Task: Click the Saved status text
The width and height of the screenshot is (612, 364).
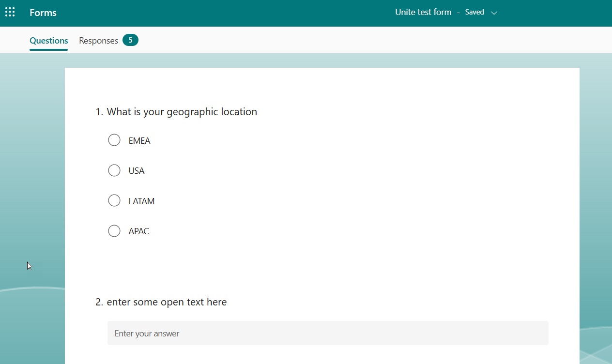Action: [474, 13]
